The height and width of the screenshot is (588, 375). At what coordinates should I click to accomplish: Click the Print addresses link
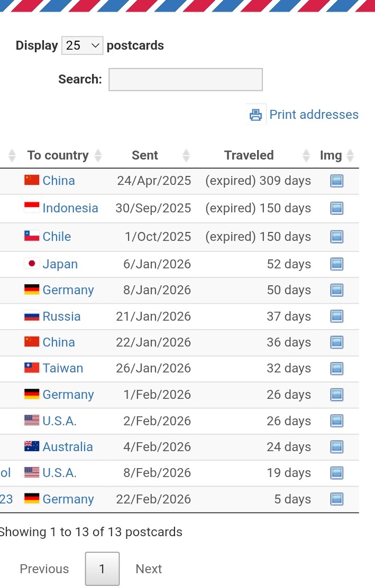[x=314, y=115]
